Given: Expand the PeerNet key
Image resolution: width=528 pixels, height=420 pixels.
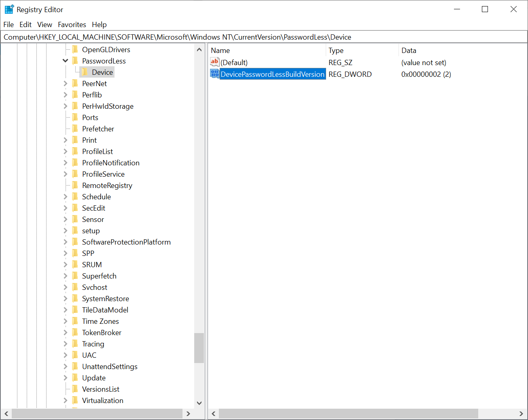Looking at the screenshot, I should [66, 84].
